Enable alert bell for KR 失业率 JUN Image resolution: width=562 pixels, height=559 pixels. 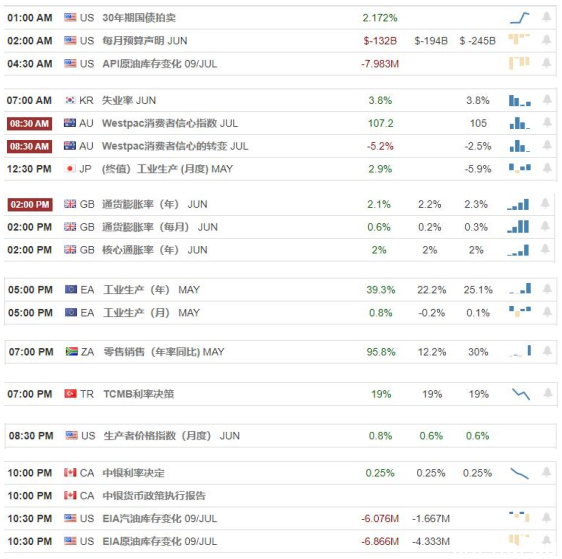tap(547, 100)
